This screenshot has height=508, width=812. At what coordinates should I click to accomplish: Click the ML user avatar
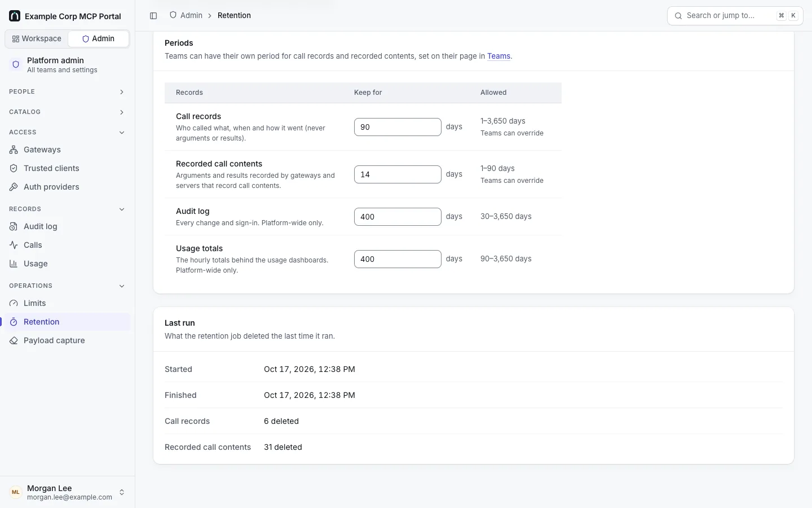pos(16,492)
